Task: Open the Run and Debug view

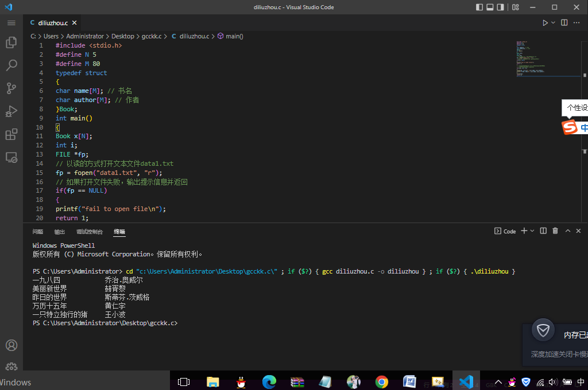Action: tap(11, 111)
